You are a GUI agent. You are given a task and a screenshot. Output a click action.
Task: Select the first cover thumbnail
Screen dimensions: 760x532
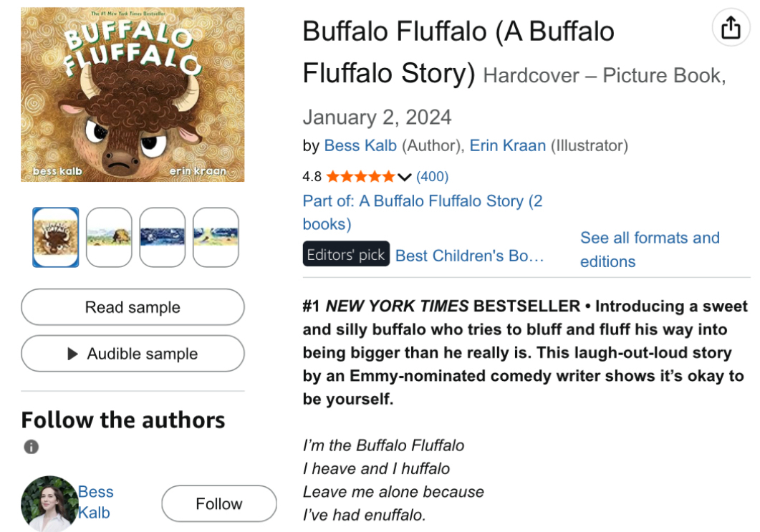point(56,237)
